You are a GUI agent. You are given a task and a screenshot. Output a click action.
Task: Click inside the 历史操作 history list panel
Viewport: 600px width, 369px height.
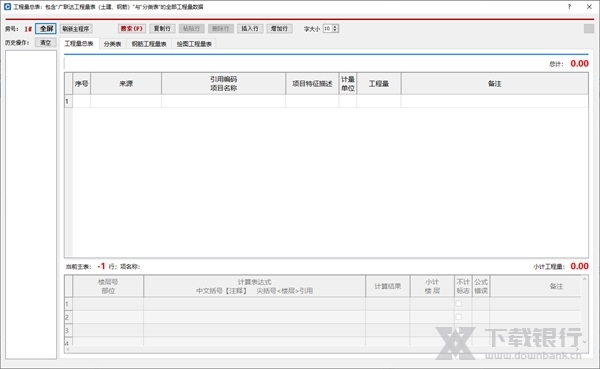point(31,204)
